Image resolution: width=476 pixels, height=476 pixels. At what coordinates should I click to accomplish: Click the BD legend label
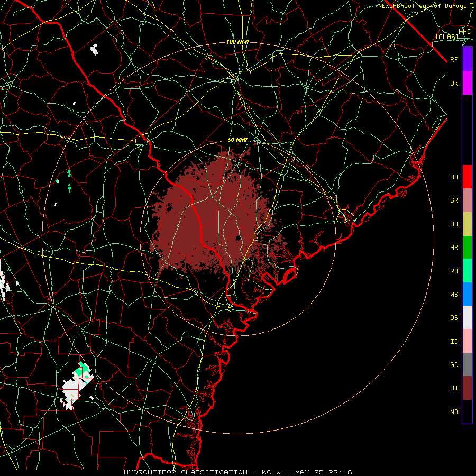454,224
